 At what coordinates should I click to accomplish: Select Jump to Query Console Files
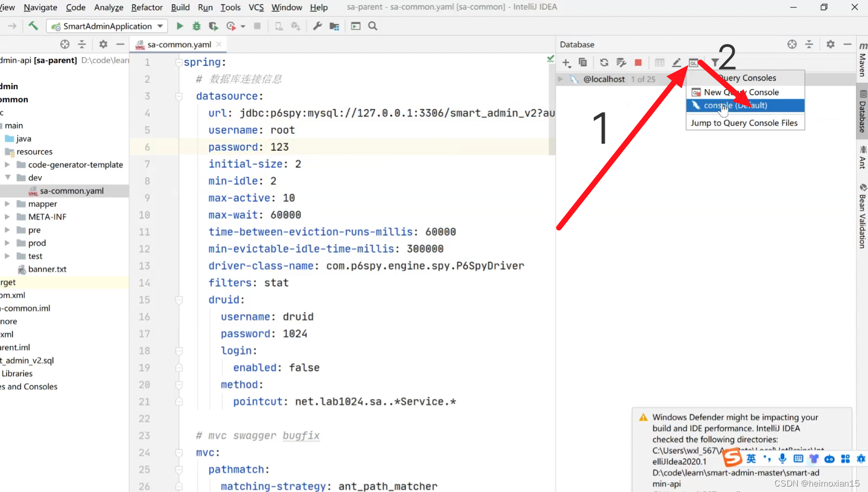744,123
